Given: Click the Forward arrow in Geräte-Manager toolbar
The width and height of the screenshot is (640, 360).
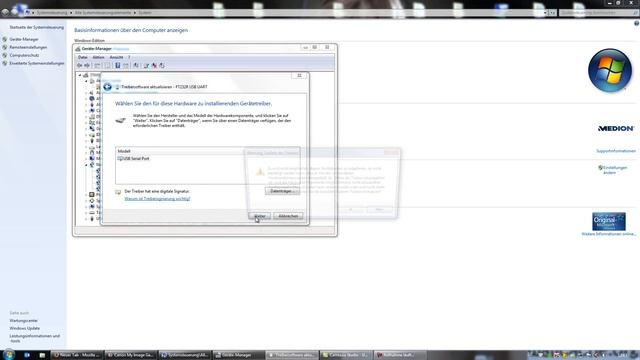Looking at the screenshot, I should pyautogui.click(x=87, y=65).
